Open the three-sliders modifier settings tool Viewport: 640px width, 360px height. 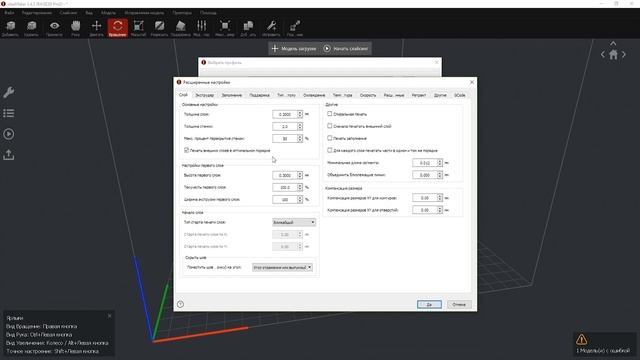(x=202, y=26)
